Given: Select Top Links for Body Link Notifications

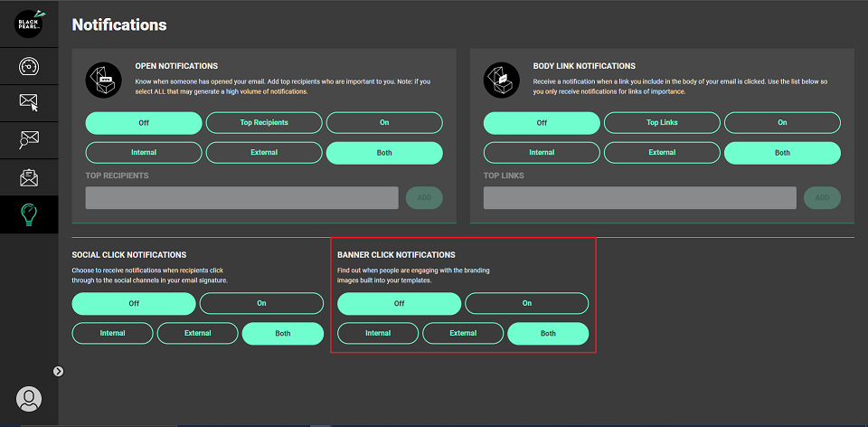Looking at the screenshot, I should point(662,123).
